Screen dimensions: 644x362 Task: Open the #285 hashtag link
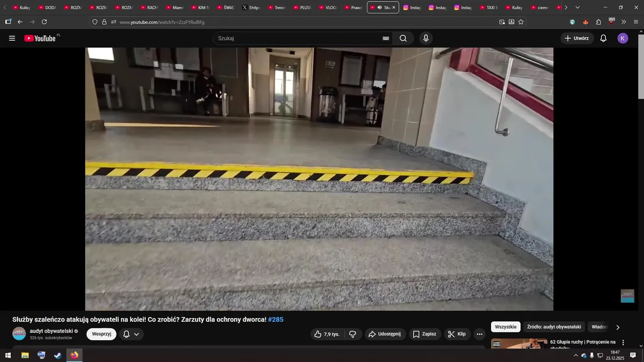[x=276, y=319]
